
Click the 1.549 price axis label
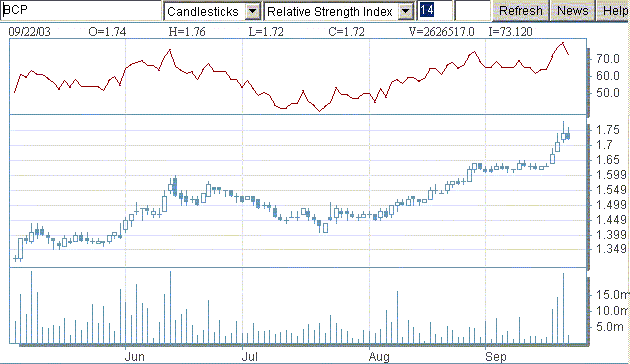[611, 190]
